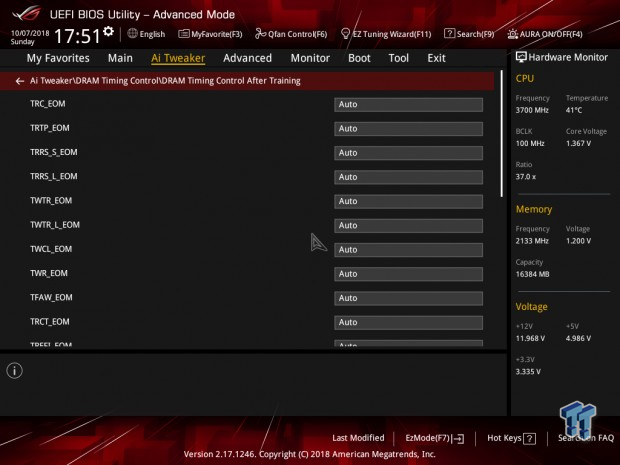
Task: Click the TWR_EOM Auto value field
Action: (x=408, y=274)
